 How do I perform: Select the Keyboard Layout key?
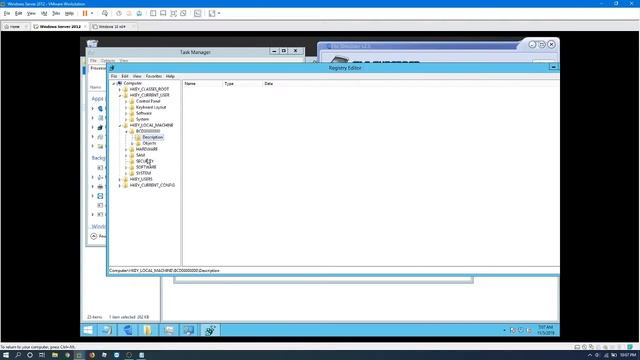(x=151, y=107)
